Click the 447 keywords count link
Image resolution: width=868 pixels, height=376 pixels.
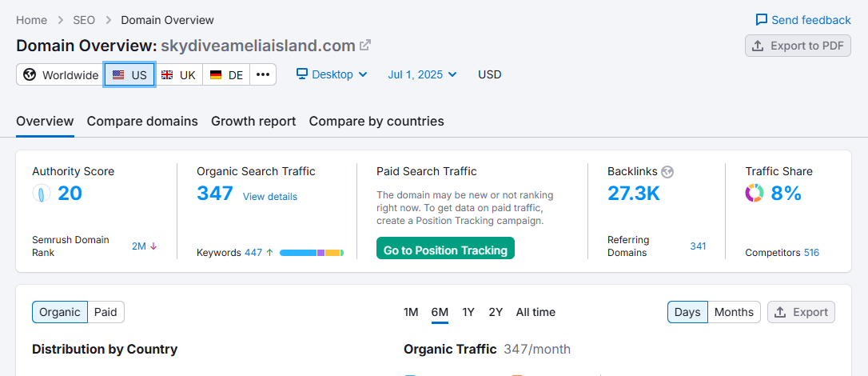point(253,253)
